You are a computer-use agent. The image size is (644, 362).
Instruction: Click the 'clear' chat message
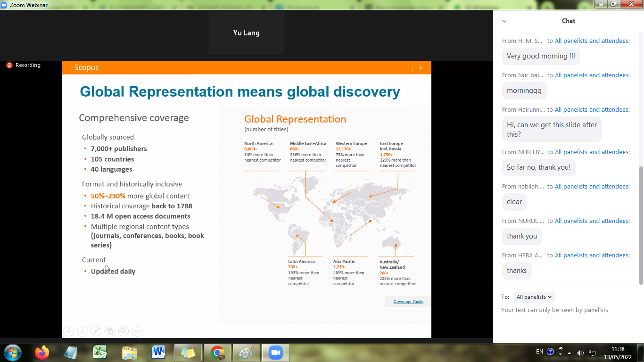[514, 202]
